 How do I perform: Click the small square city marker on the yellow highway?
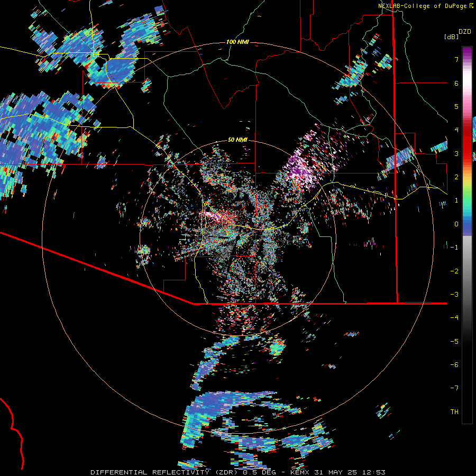[x=96, y=54]
